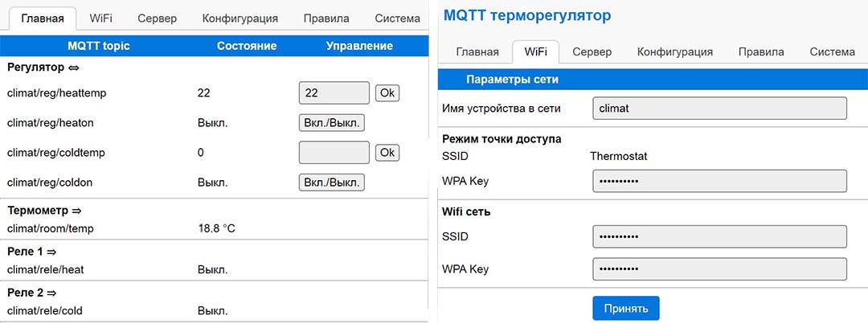
Task: Toggle heating with the climat/reg/heaton Вкл./Выкл. button
Action: click(x=332, y=123)
